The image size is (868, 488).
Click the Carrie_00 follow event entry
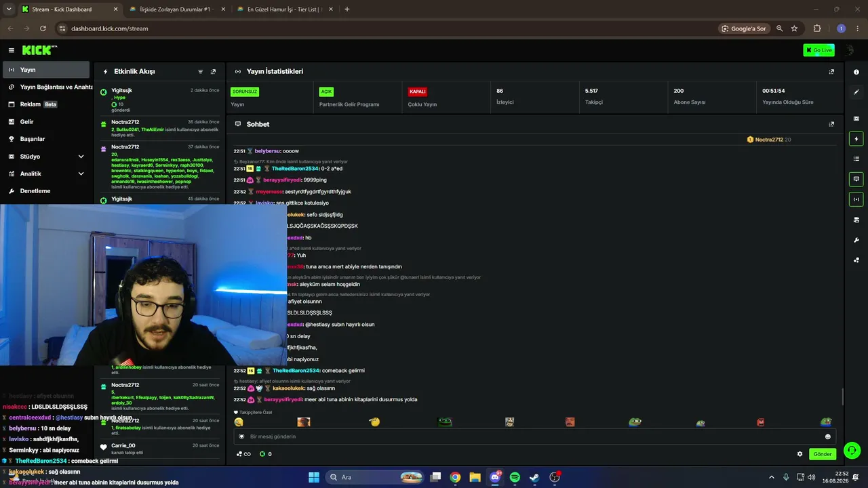click(159, 449)
